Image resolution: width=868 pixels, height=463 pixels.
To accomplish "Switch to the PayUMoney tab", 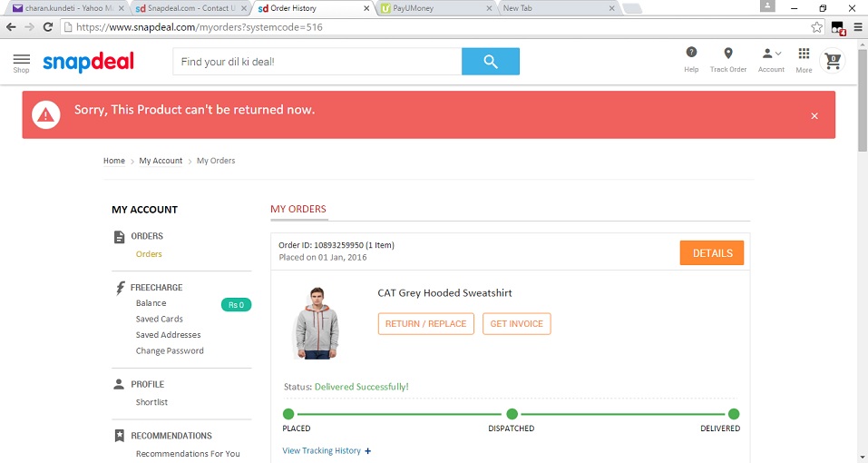I will [x=435, y=8].
